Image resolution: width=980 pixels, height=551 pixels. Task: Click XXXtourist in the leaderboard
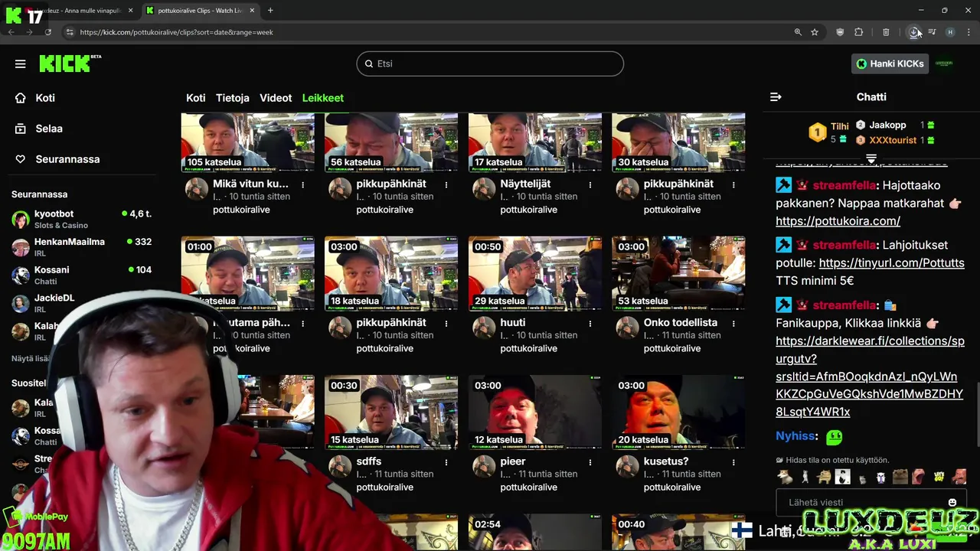tap(894, 140)
